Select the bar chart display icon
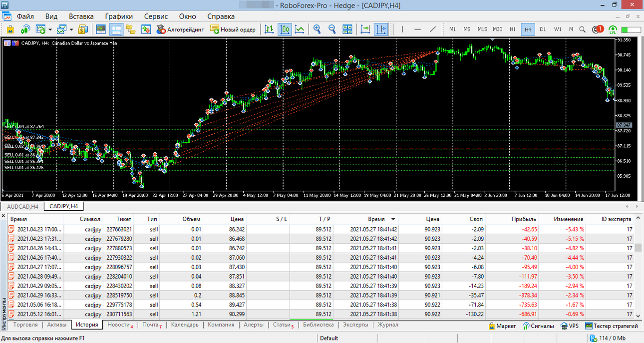Viewport: 644px width, 343px height. [x=269, y=29]
